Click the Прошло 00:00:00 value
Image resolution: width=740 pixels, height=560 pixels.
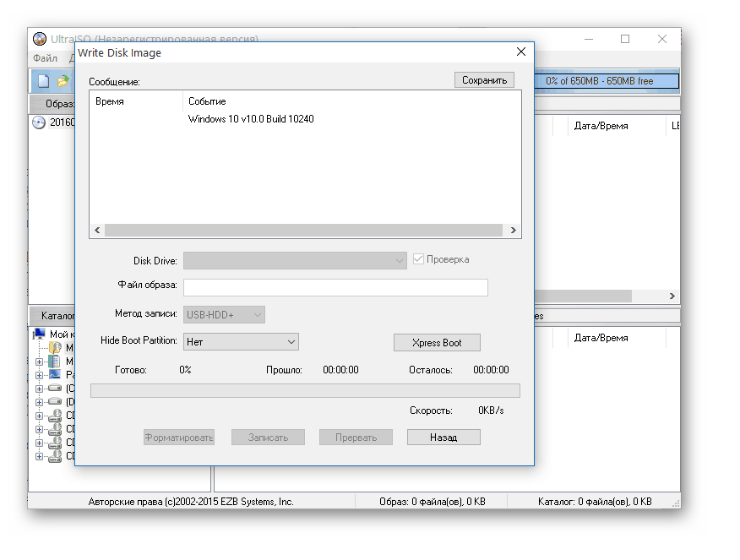340,370
